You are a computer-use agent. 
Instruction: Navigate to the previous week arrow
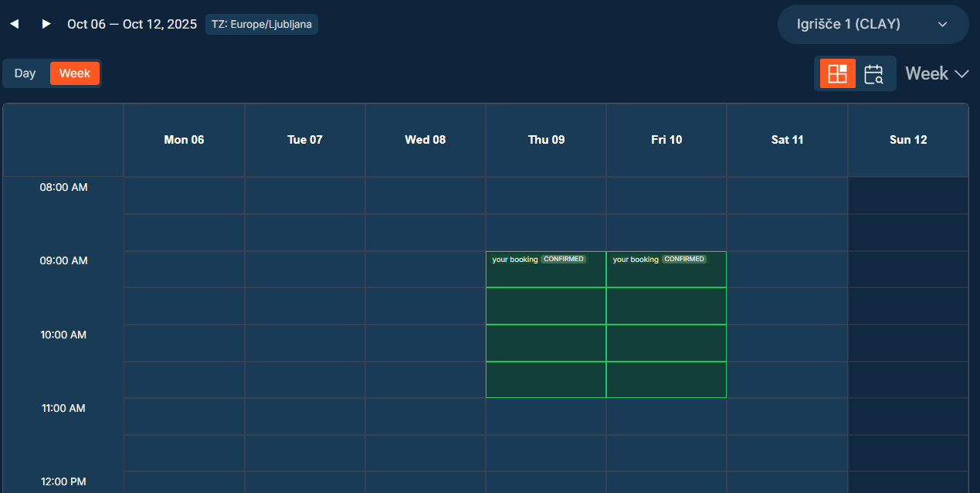coord(14,24)
